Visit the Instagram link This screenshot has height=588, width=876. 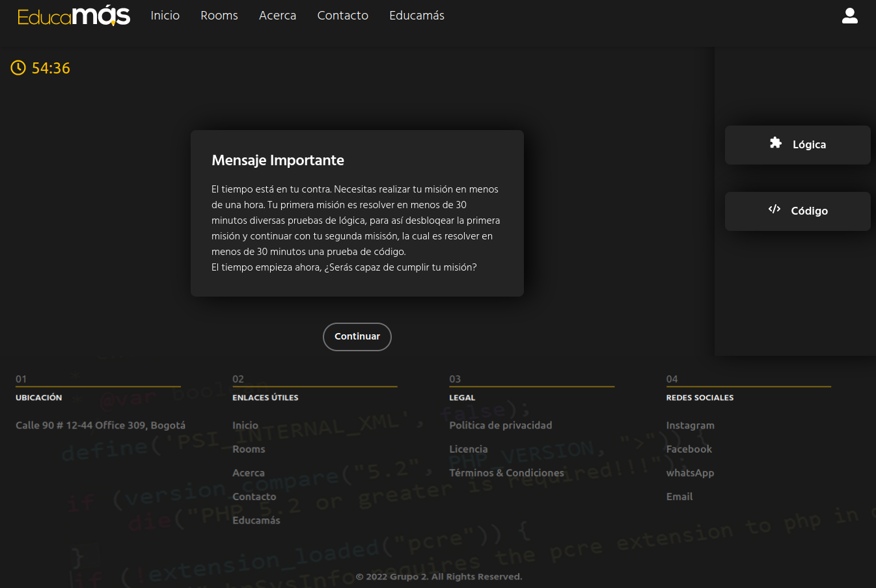coord(690,425)
